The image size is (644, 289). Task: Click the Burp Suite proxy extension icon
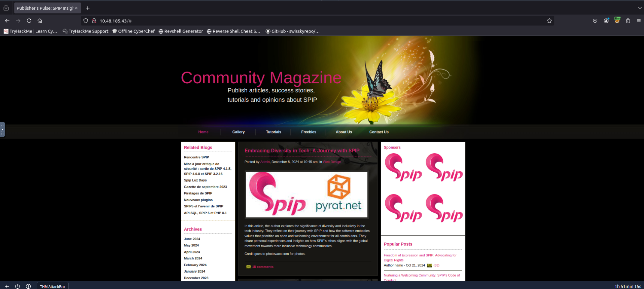click(617, 20)
